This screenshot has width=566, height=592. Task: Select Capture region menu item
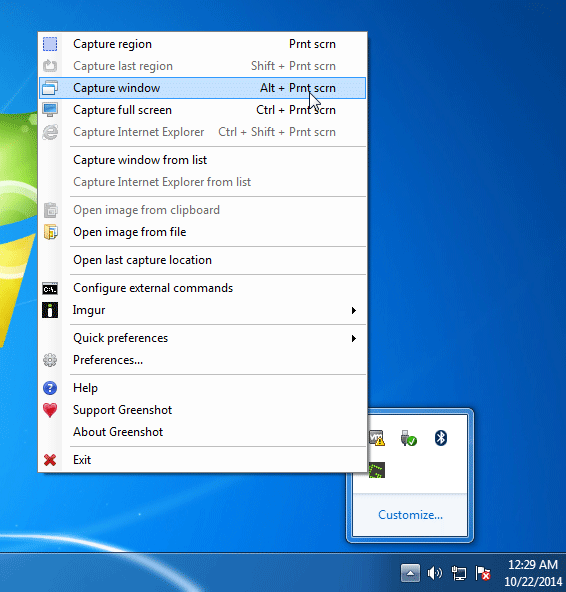pyautogui.click(x=202, y=44)
